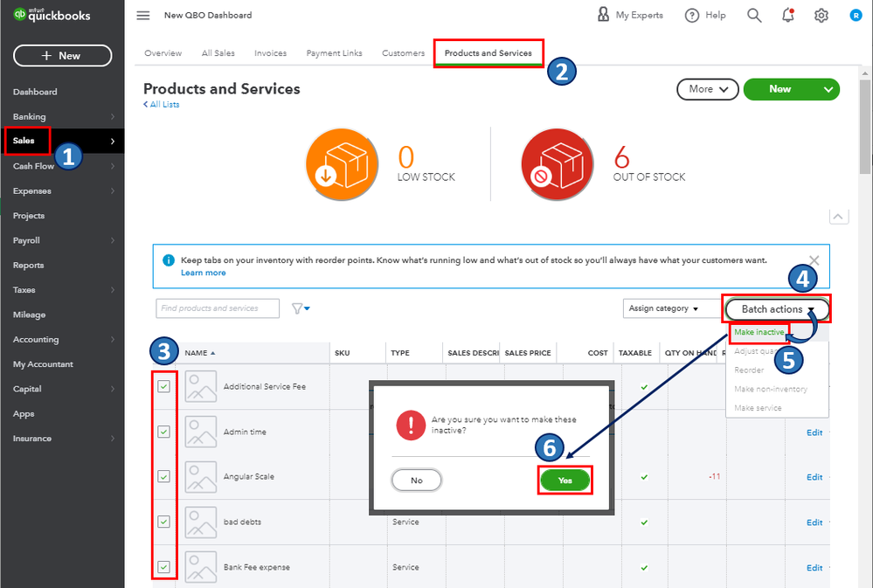
Task: Switch to the Invoices tab
Action: (x=270, y=53)
